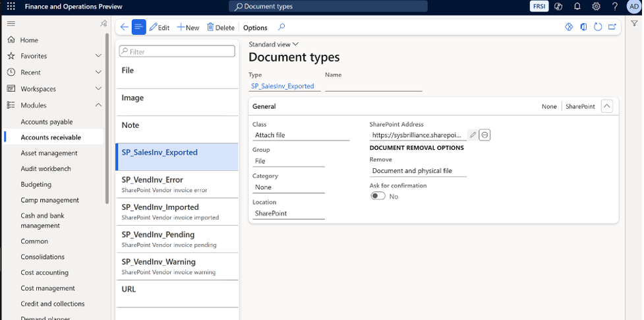Open Budgeting module

(x=36, y=184)
